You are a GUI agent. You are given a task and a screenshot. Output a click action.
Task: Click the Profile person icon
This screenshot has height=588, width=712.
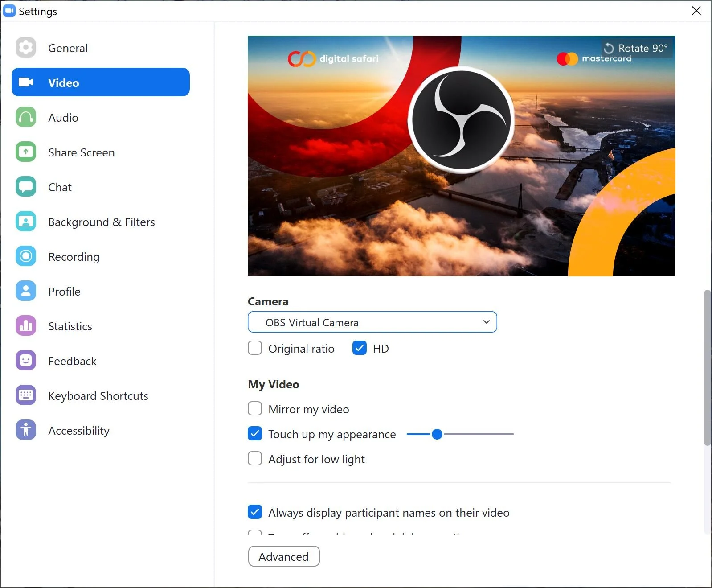click(x=26, y=291)
